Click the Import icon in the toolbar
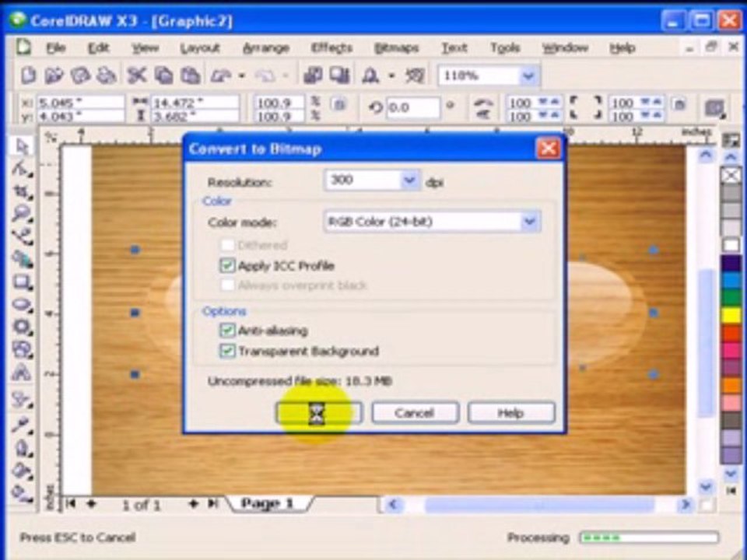The width and height of the screenshot is (747, 560). click(313, 75)
